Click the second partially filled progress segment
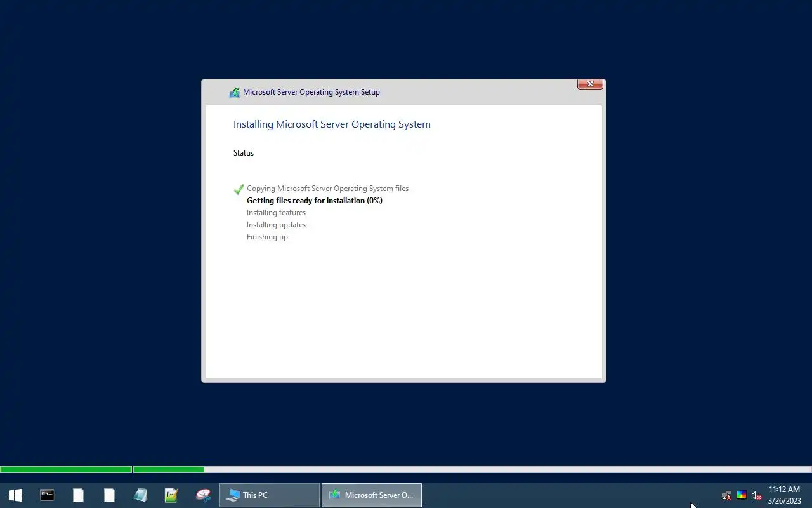The height and width of the screenshot is (508, 812). click(169, 470)
